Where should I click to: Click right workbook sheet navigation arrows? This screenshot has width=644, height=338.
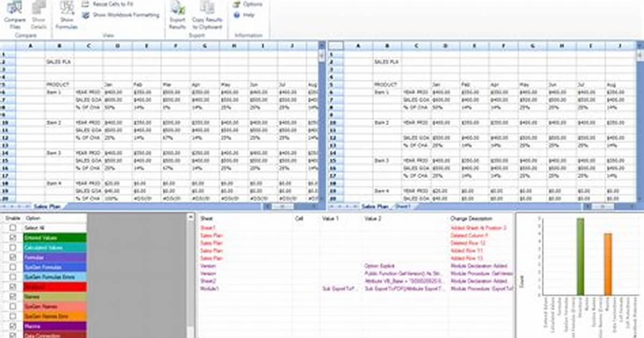pyautogui.click(x=344, y=206)
